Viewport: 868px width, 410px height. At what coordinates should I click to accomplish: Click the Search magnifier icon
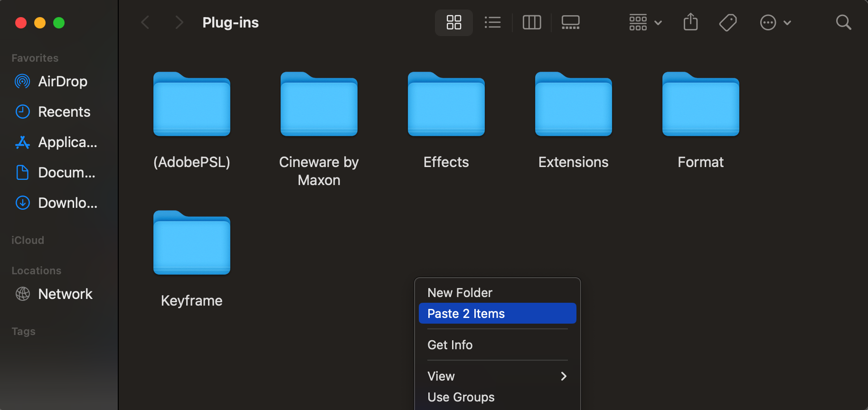pyautogui.click(x=843, y=22)
